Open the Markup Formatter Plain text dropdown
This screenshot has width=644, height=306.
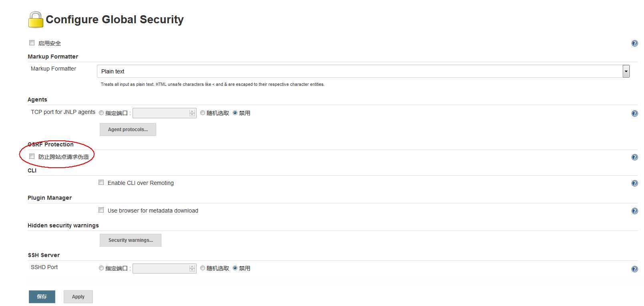click(x=363, y=71)
